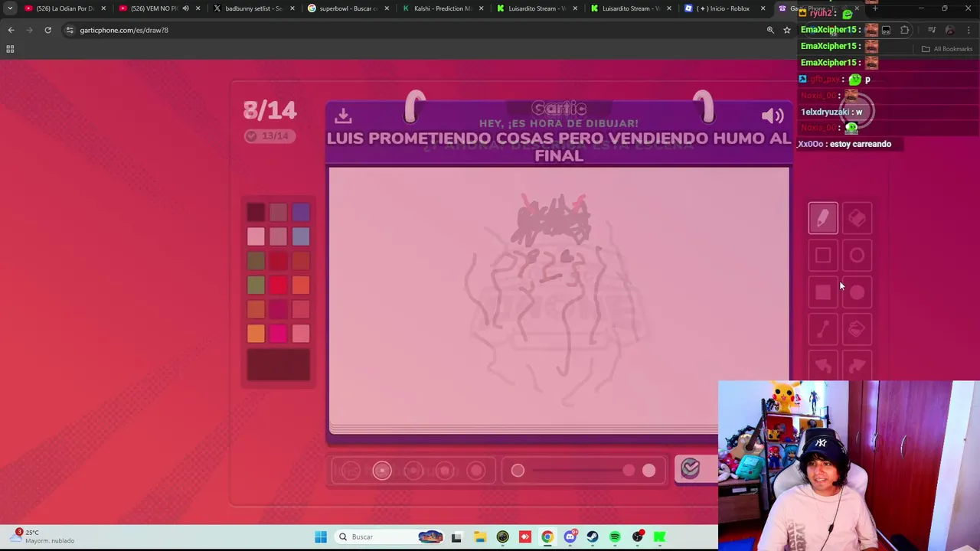Open OBS Studio from the taskbar
Viewport: 980px width, 551px height.
[637, 536]
